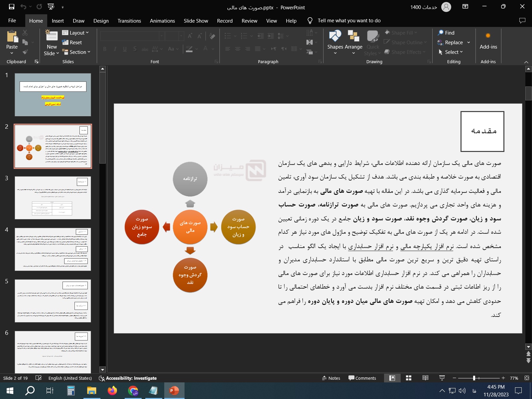Click the Save icon in title bar

tap(12, 7)
